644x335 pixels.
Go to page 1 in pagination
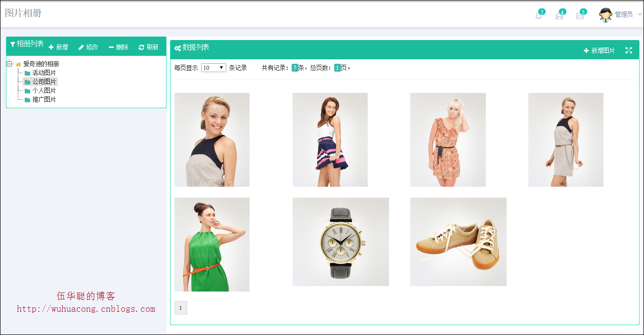(181, 308)
